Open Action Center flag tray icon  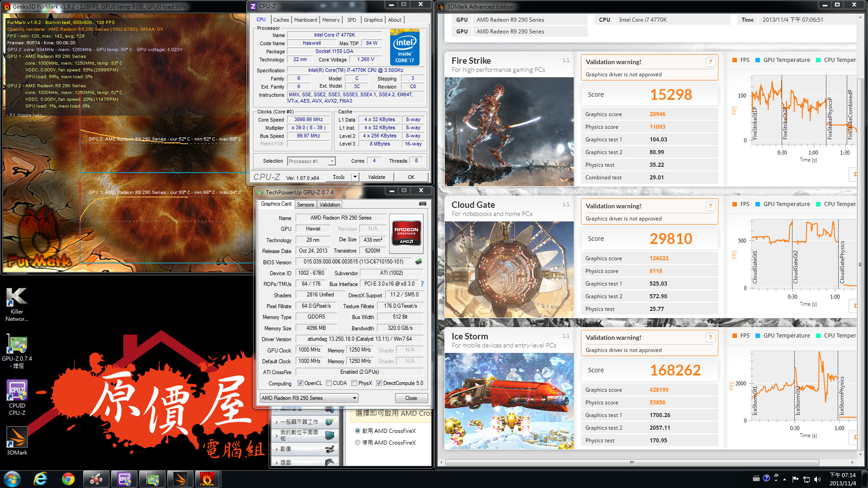tap(795, 479)
